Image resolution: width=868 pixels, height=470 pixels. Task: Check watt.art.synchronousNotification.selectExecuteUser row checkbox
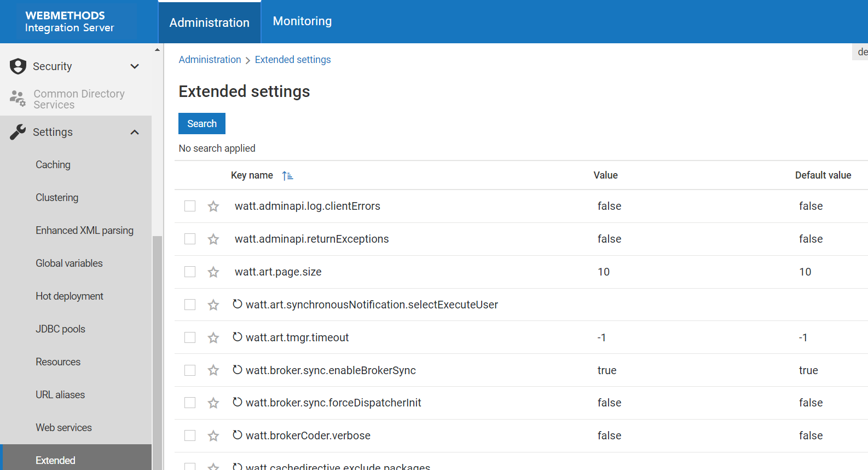[190, 305]
